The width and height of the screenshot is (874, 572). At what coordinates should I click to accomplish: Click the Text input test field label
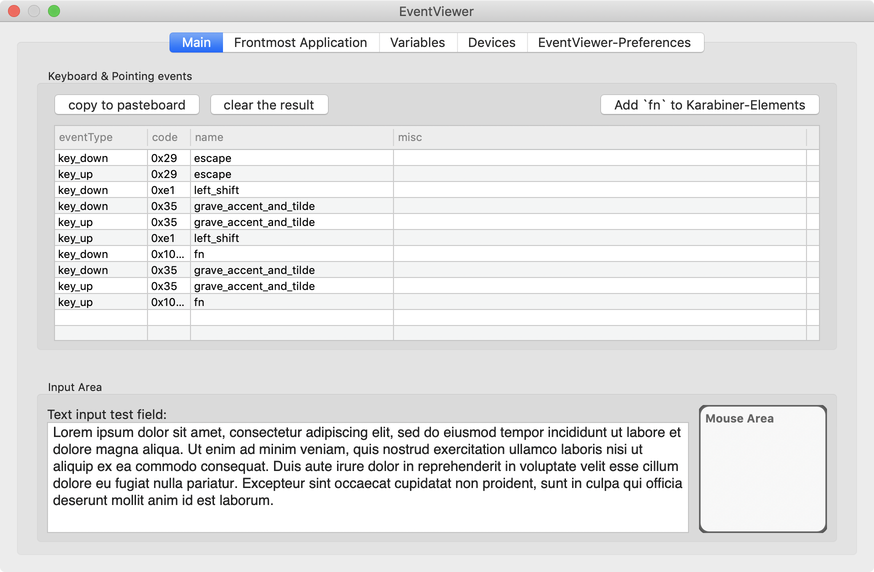107,414
